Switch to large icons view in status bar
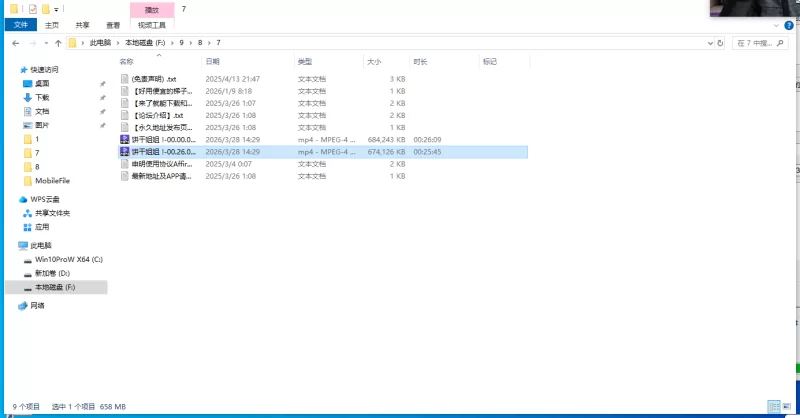This screenshot has height=418, width=800. point(787,406)
